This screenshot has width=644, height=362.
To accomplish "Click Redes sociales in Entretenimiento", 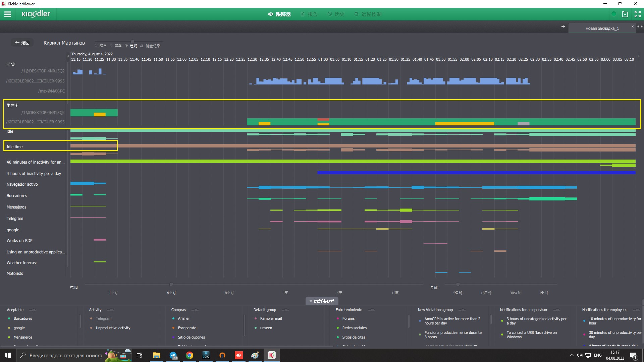I will pos(354,328).
